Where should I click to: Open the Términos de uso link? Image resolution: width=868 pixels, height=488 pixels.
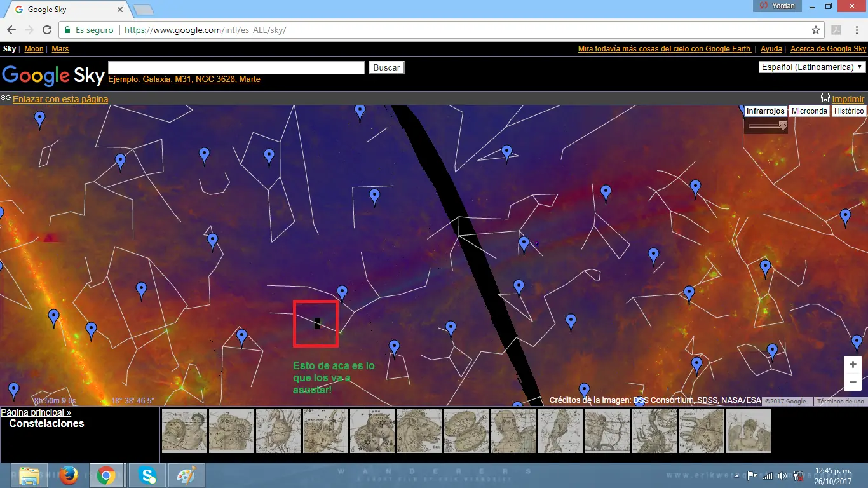click(841, 402)
